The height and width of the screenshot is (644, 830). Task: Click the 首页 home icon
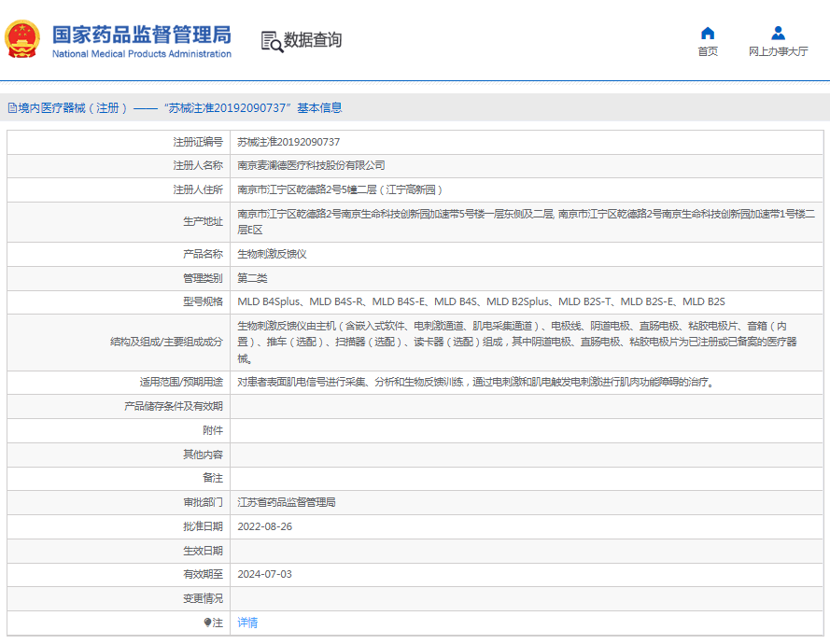point(707,31)
